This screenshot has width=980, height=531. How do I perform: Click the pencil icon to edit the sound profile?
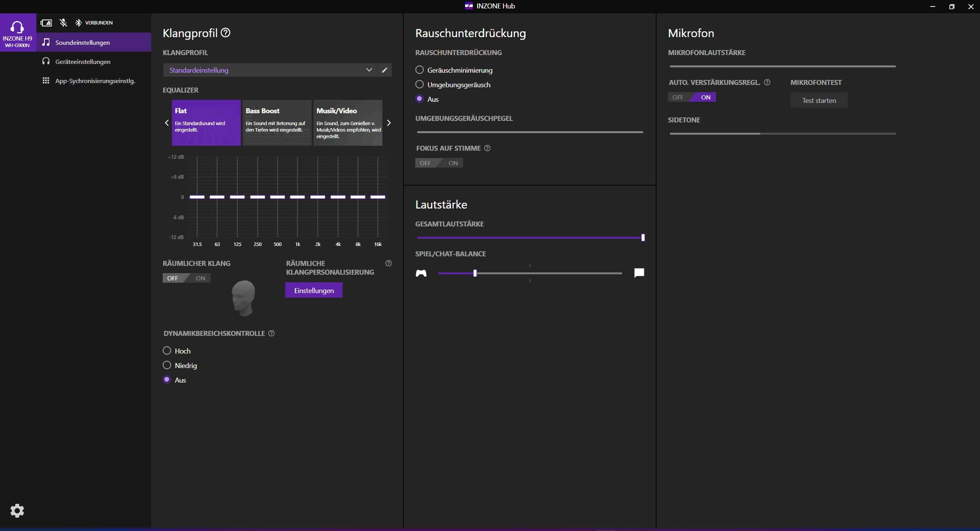(x=384, y=70)
